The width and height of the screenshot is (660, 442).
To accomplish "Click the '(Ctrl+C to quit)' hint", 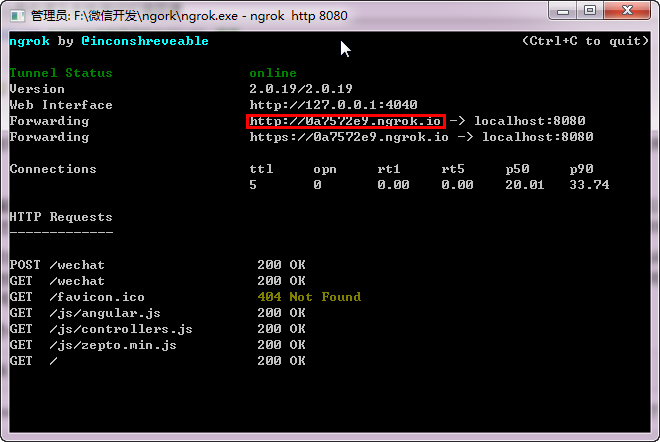I will pyautogui.click(x=585, y=41).
